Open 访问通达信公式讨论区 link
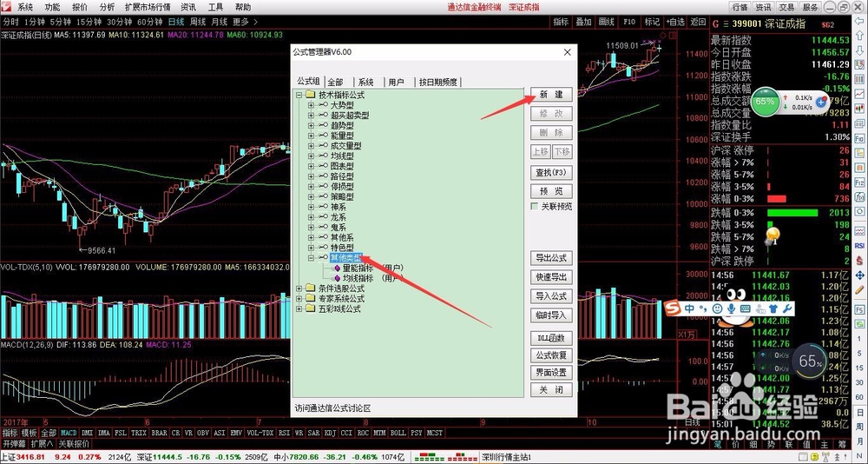The height and width of the screenshot is (464, 868). (x=332, y=408)
